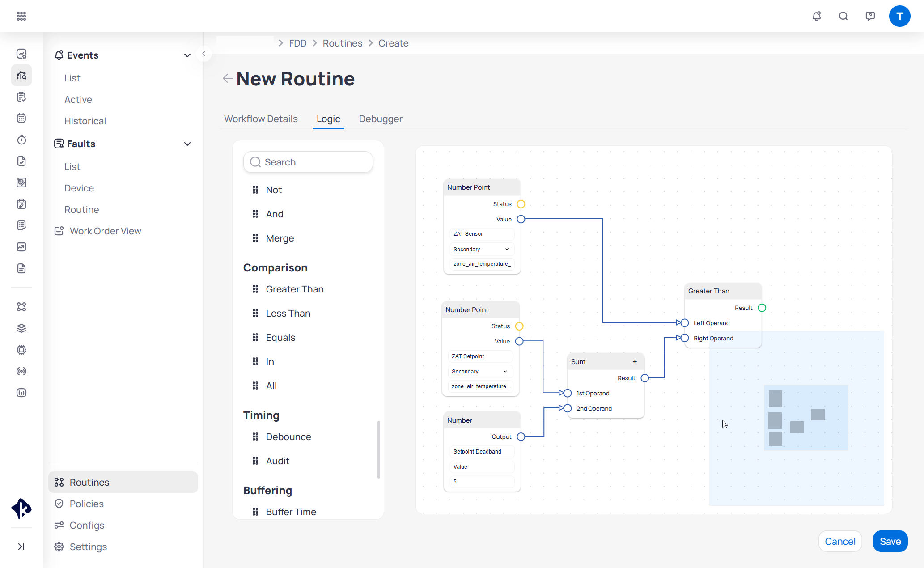Select the Buffer Time drag handle icon
Image resolution: width=924 pixels, height=568 pixels.
[255, 512]
